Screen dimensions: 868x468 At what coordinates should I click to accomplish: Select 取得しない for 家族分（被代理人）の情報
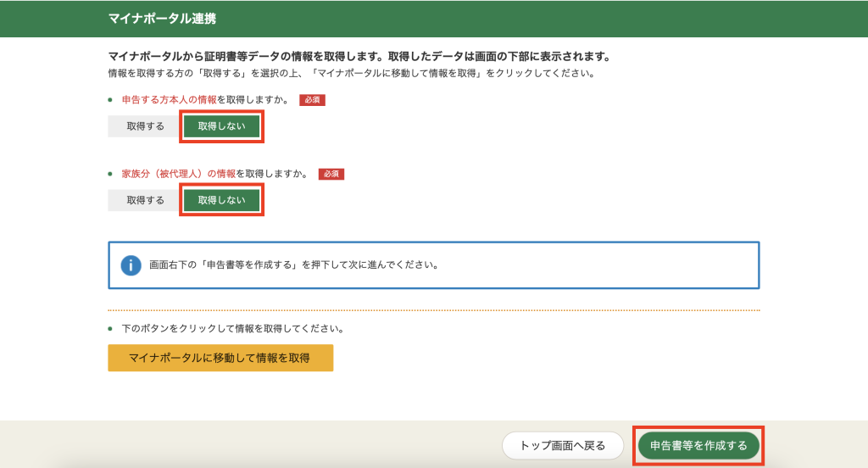point(221,200)
